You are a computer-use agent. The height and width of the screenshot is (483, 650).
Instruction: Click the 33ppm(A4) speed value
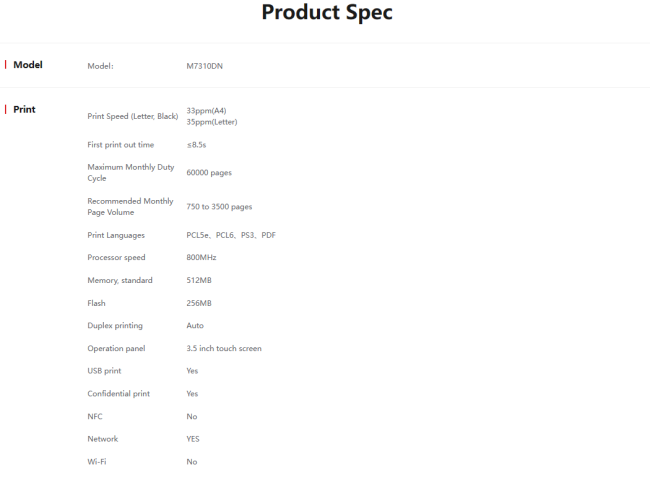(206, 110)
